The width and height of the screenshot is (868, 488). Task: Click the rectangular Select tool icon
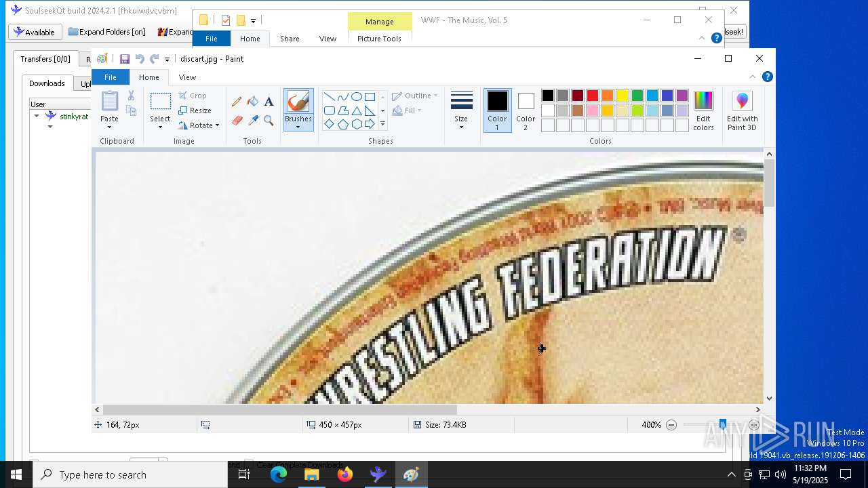point(161,102)
